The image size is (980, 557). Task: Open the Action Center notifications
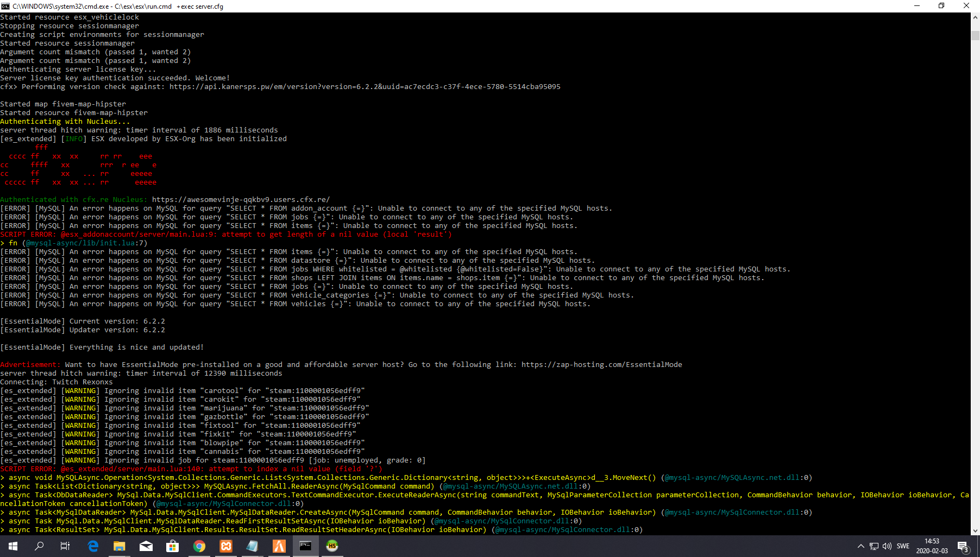[x=963, y=546]
